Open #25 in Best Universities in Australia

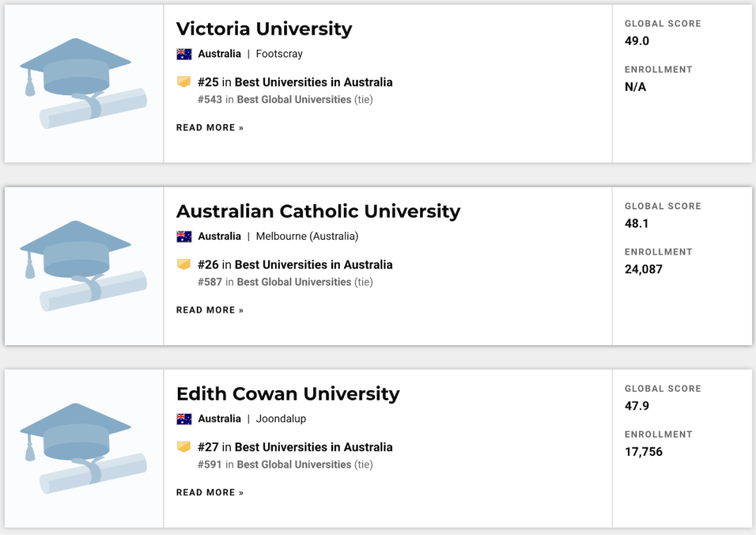click(x=295, y=82)
